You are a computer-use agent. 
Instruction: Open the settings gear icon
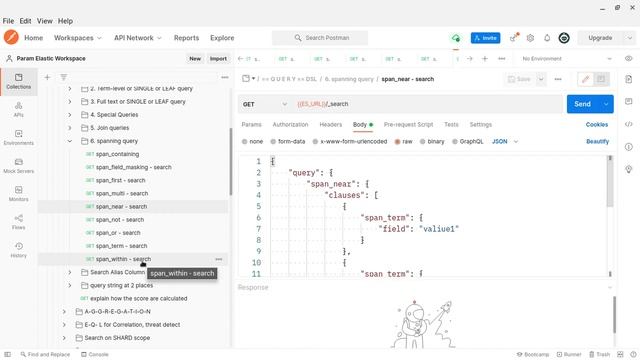click(x=530, y=38)
